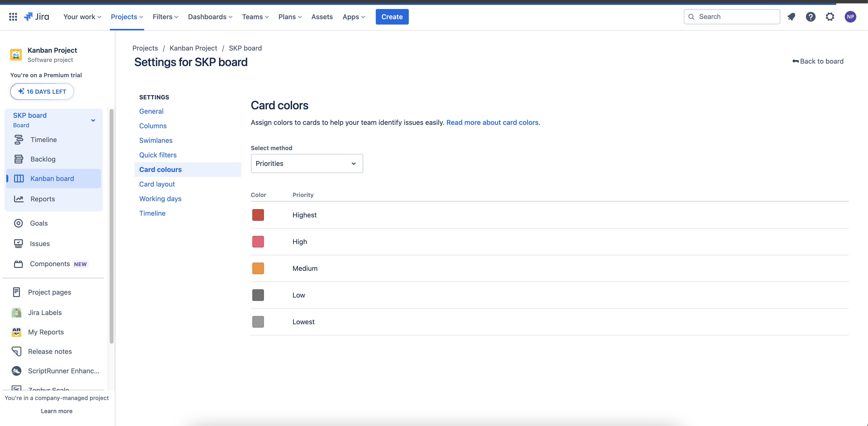Open Reports from the sidebar
This screenshot has height=426, width=868.
[x=42, y=199]
